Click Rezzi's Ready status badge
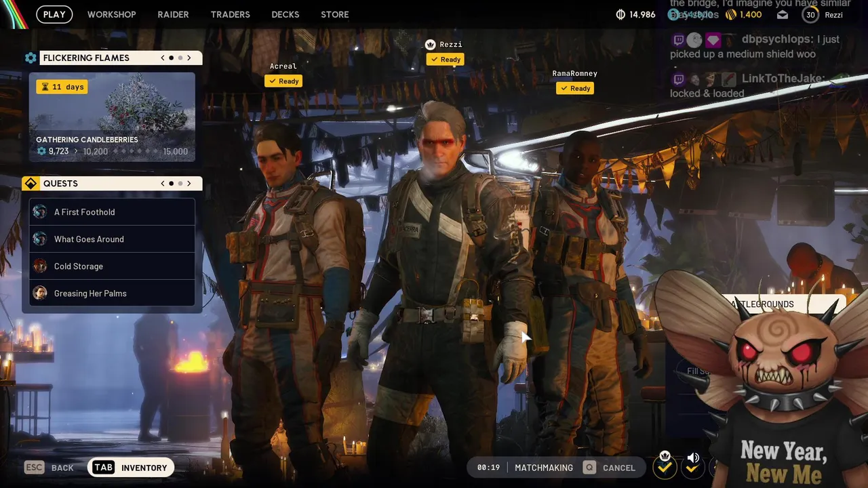868x488 pixels. click(x=446, y=59)
